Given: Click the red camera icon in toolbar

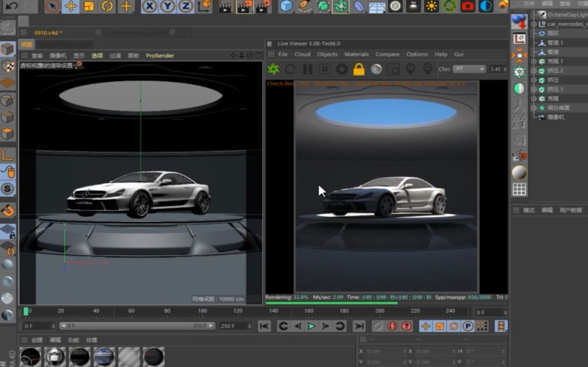Looking at the screenshot, I should click(x=468, y=7).
